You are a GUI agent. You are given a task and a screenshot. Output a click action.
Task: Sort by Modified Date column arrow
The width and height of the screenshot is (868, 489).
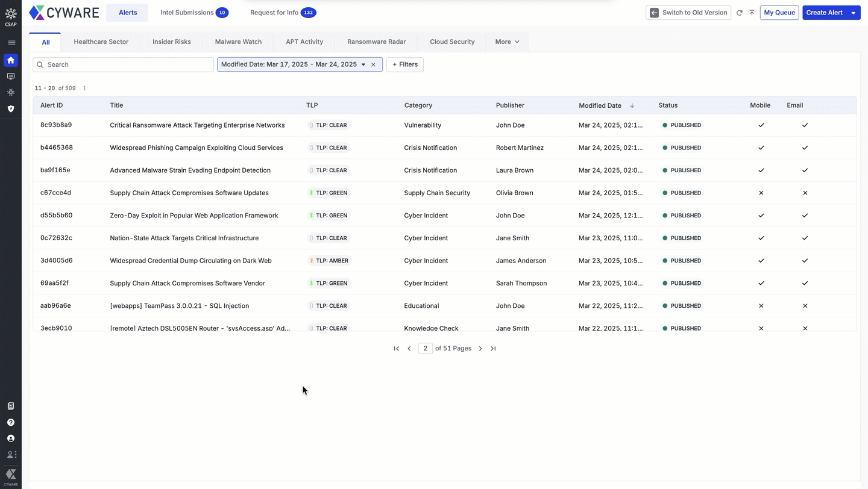(x=632, y=106)
